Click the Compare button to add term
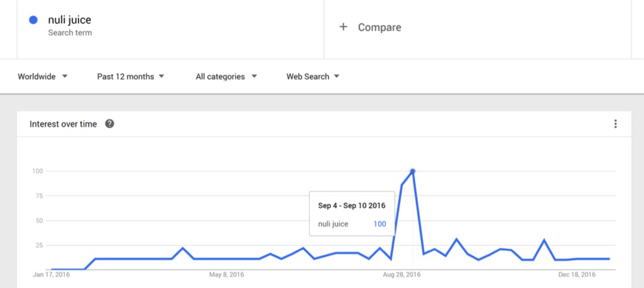 click(x=370, y=27)
